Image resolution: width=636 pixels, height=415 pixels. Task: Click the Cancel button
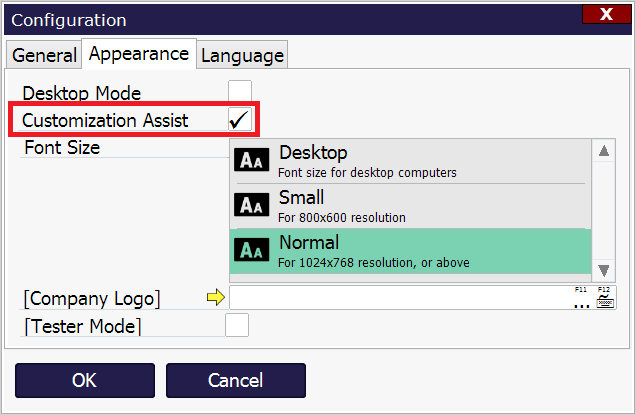coord(235,380)
